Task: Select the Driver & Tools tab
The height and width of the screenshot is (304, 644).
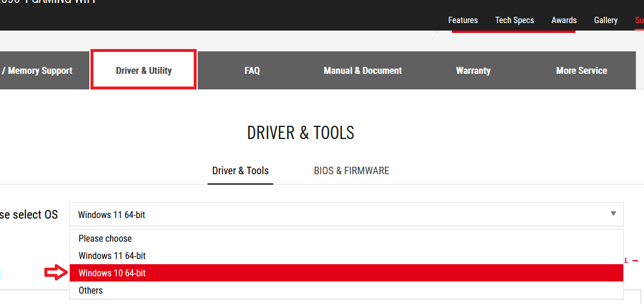Action: coord(240,171)
